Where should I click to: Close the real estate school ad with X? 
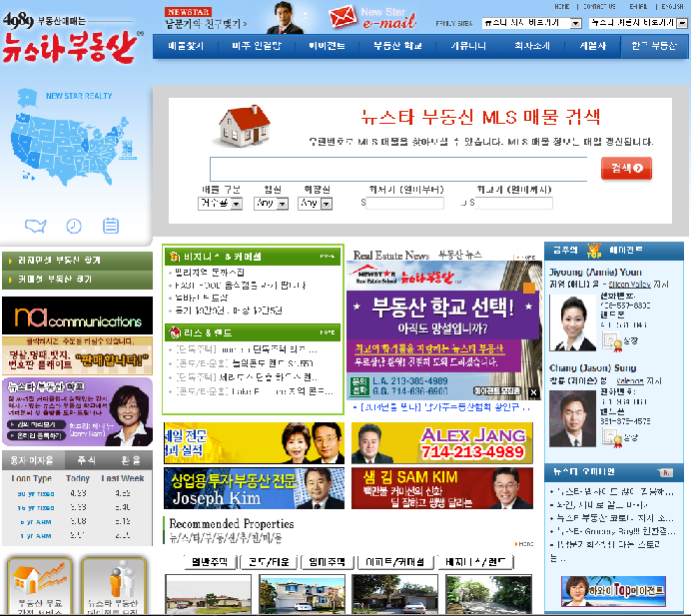pos(533,392)
